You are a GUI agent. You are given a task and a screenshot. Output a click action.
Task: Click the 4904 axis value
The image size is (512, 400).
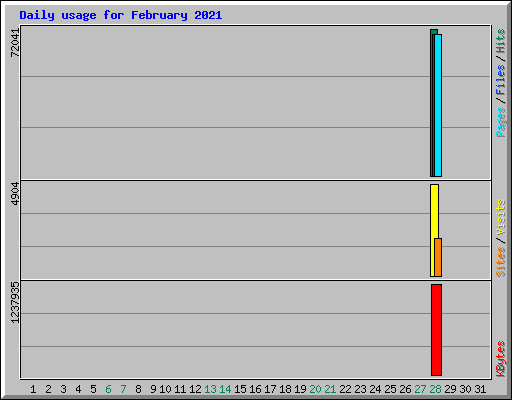[x=15, y=194]
